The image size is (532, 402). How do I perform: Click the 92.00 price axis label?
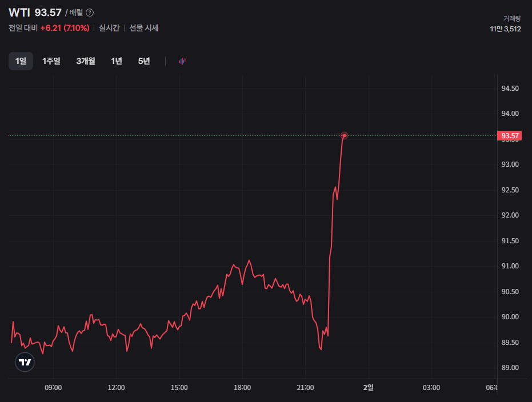click(510, 215)
